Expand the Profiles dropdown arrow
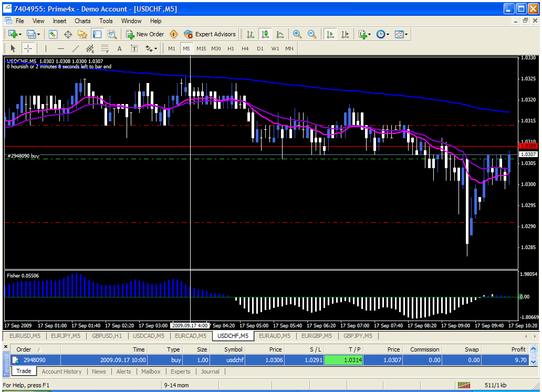 click(x=38, y=34)
